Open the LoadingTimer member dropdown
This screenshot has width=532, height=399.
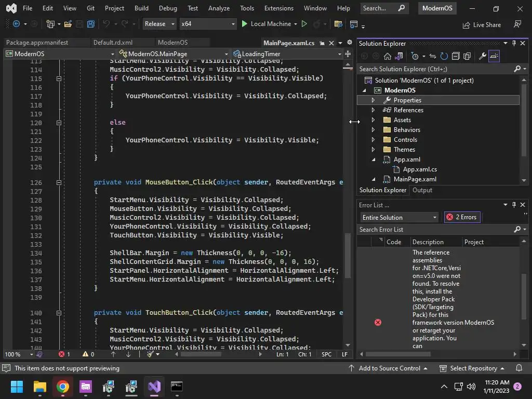pos(287,54)
